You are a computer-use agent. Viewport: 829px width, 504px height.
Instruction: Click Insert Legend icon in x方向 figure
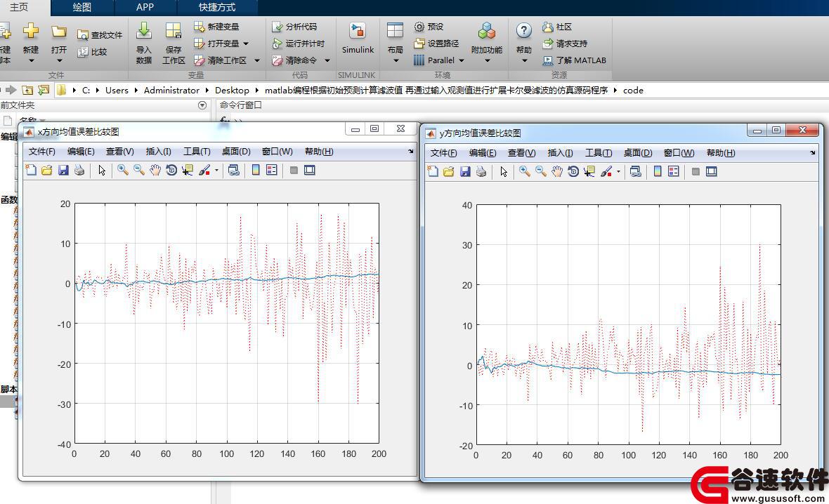point(272,170)
